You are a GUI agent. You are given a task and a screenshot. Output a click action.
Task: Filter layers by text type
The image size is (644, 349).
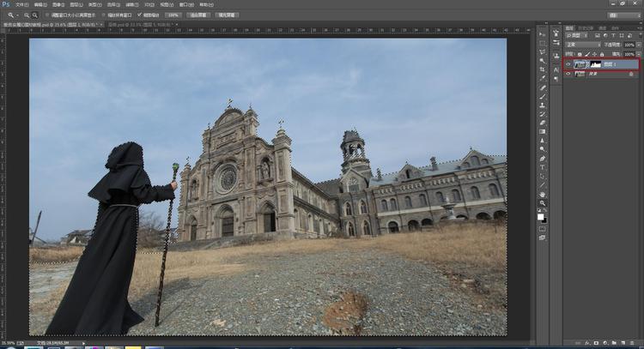(x=614, y=36)
